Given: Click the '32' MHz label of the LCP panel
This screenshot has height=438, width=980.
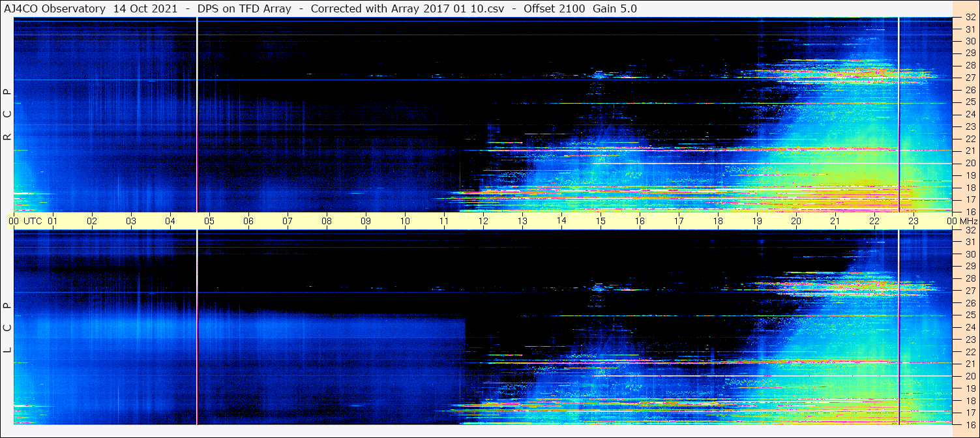Looking at the screenshot, I should point(970,230).
